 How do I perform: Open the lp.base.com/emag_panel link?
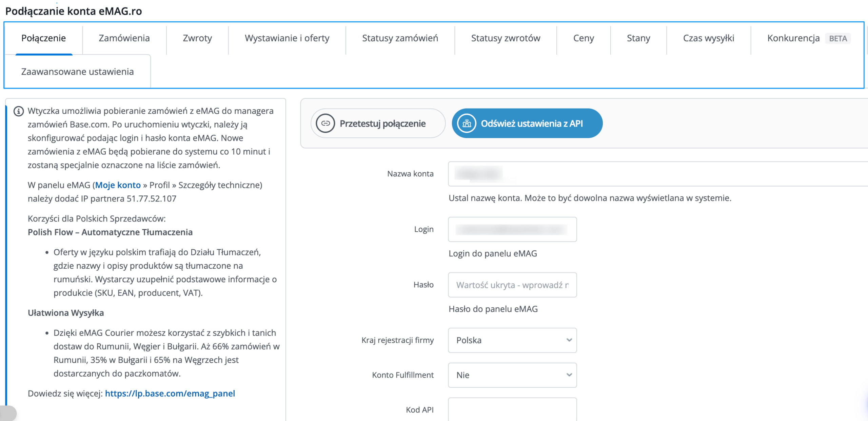pos(170,394)
